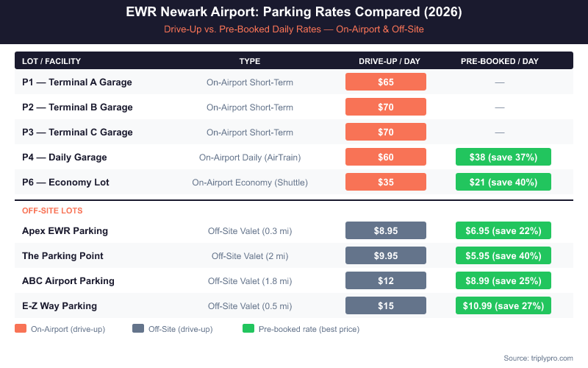This screenshot has height=368, width=588.
Task: Click the triplypro.com source text
Action: 538,358
